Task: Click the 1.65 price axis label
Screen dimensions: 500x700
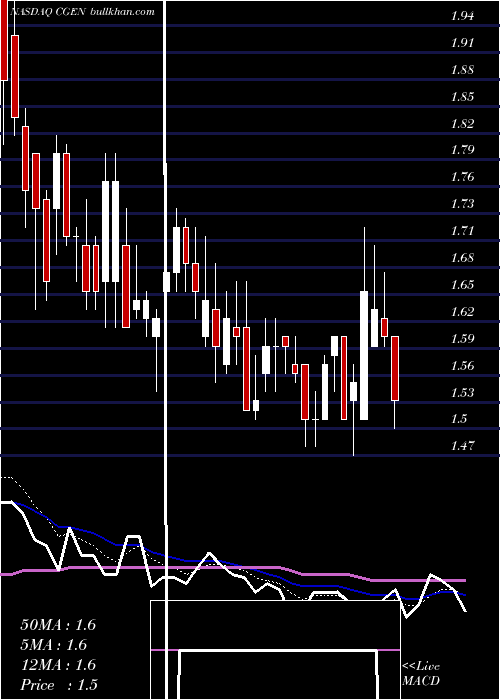Action: click(x=462, y=284)
